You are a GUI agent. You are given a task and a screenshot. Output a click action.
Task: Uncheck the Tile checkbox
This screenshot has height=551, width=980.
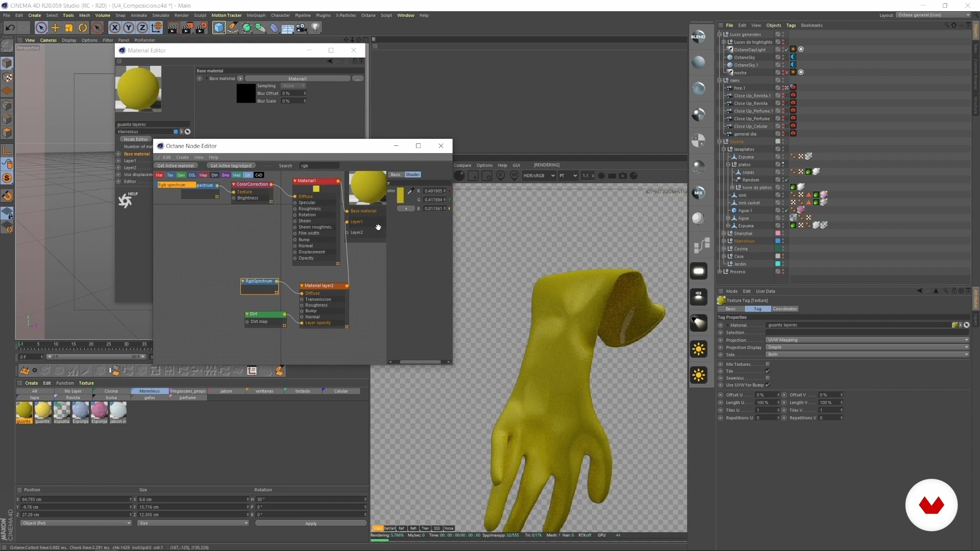pyautogui.click(x=767, y=371)
